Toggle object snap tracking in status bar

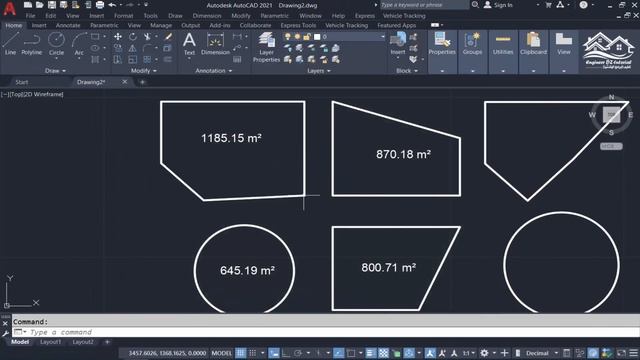coord(339,353)
